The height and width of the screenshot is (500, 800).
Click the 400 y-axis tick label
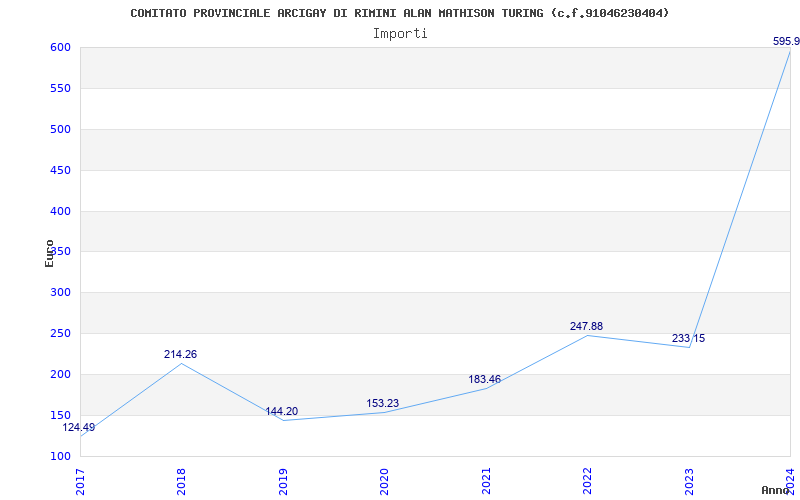point(59,211)
